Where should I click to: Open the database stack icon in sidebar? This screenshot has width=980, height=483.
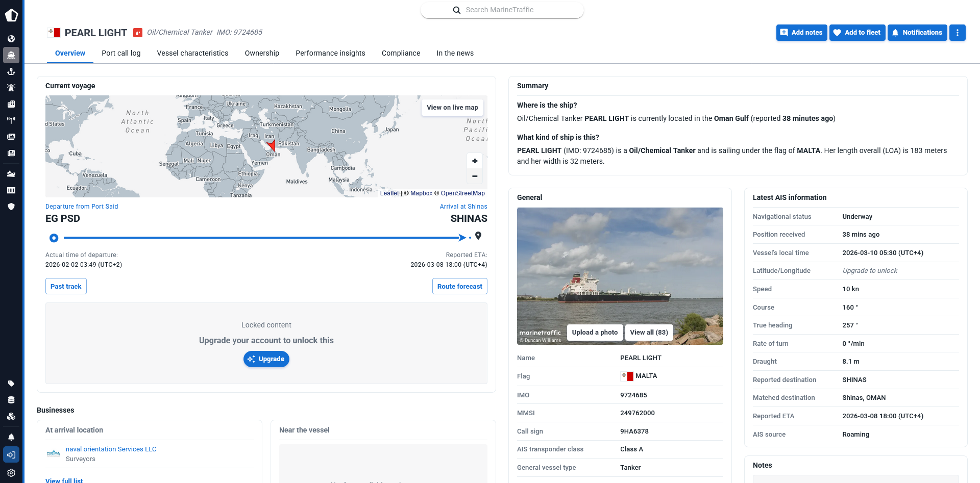pyautogui.click(x=11, y=400)
